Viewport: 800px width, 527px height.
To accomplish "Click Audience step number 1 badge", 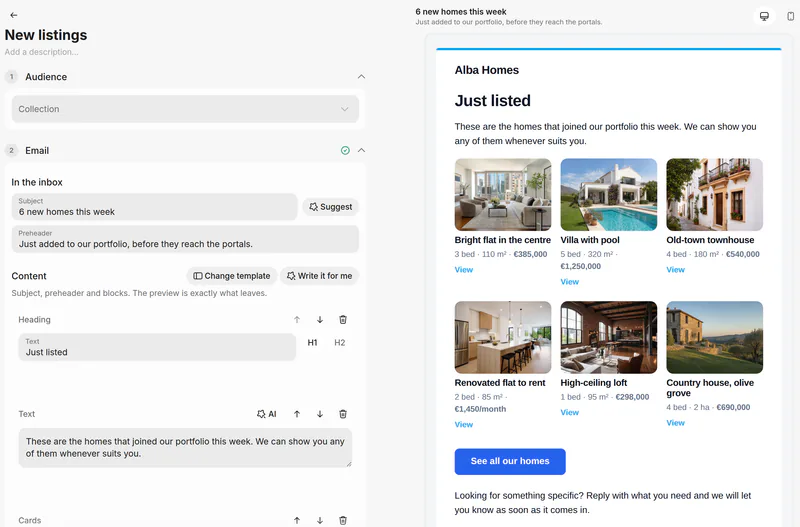I will [x=11, y=77].
